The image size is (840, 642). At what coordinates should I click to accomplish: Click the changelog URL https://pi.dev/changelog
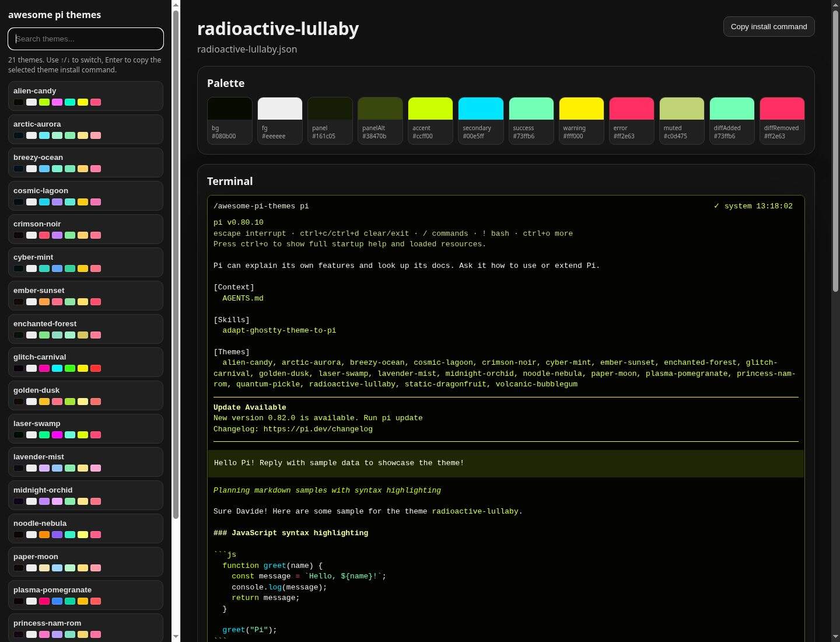pyautogui.click(x=318, y=429)
